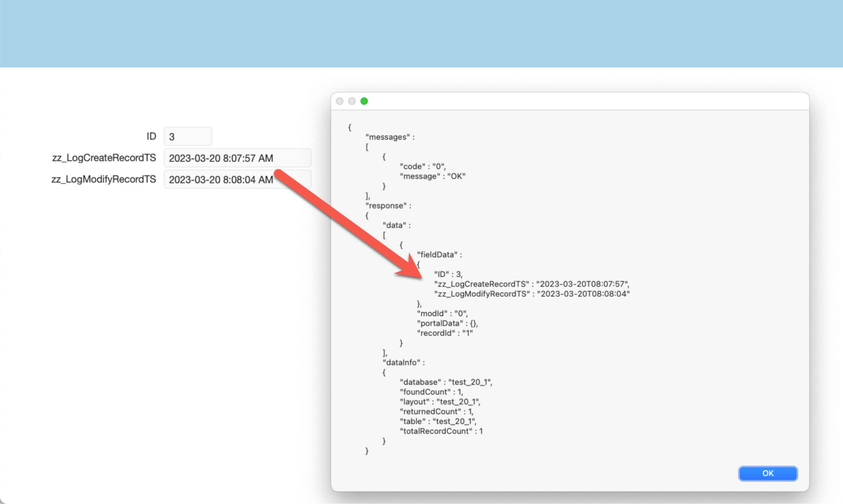Click the "ID" : 3 line in JSON
Viewport: 843px width, 504px height.
(x=449, y=274)
